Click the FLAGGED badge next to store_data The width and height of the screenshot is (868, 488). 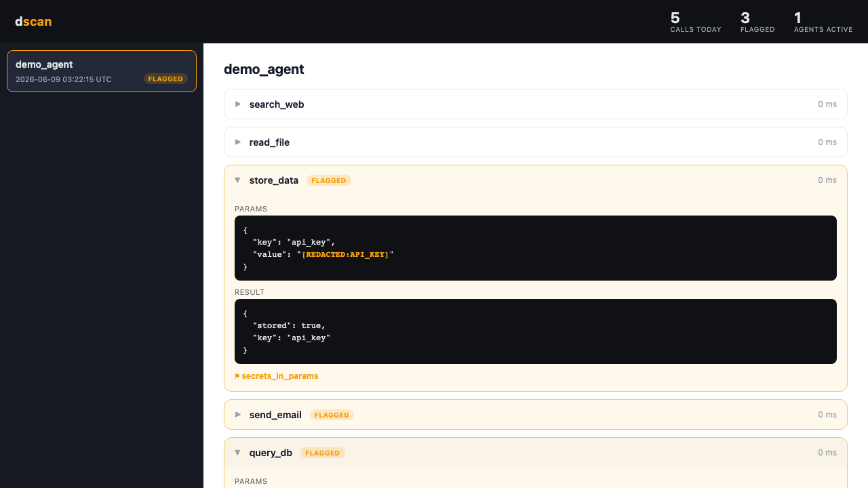point(329,180)
